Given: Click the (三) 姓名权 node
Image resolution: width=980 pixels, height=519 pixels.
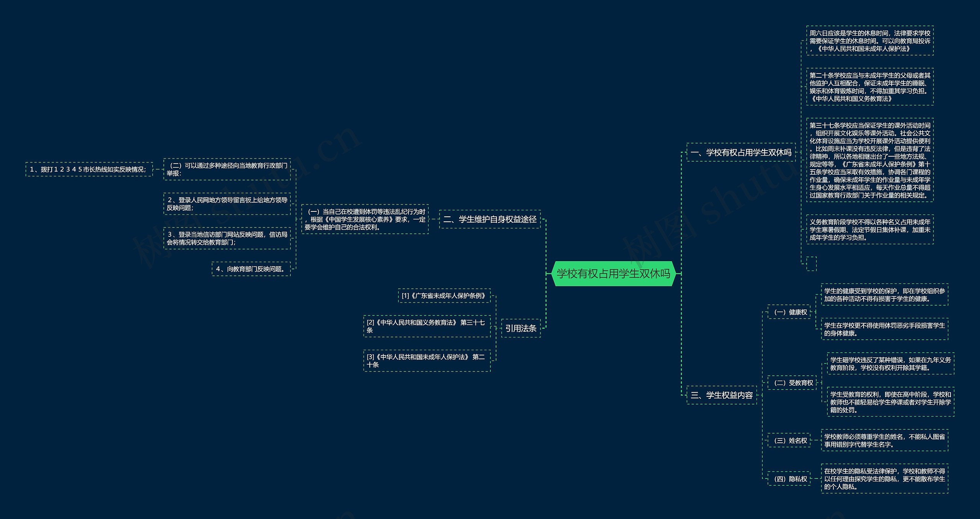Looking at the screenshot, I should click(x=789, y=440).
